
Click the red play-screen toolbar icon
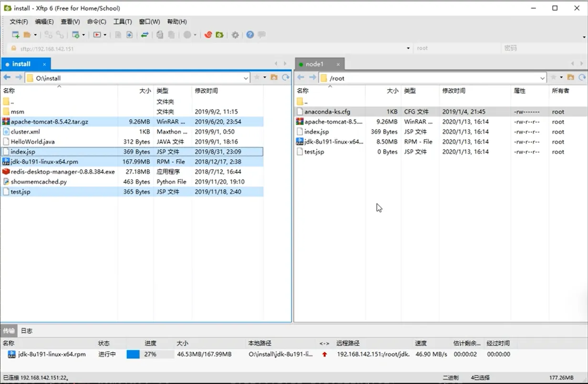97,35
